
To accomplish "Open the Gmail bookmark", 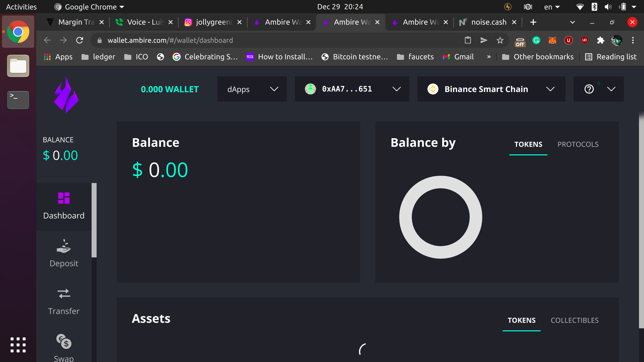I will click(x=458, y=57).
